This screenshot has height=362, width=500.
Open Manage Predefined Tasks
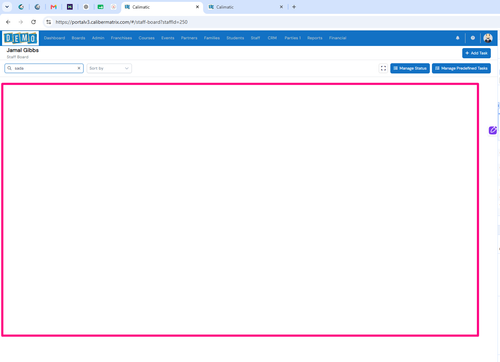coord(461,68)
